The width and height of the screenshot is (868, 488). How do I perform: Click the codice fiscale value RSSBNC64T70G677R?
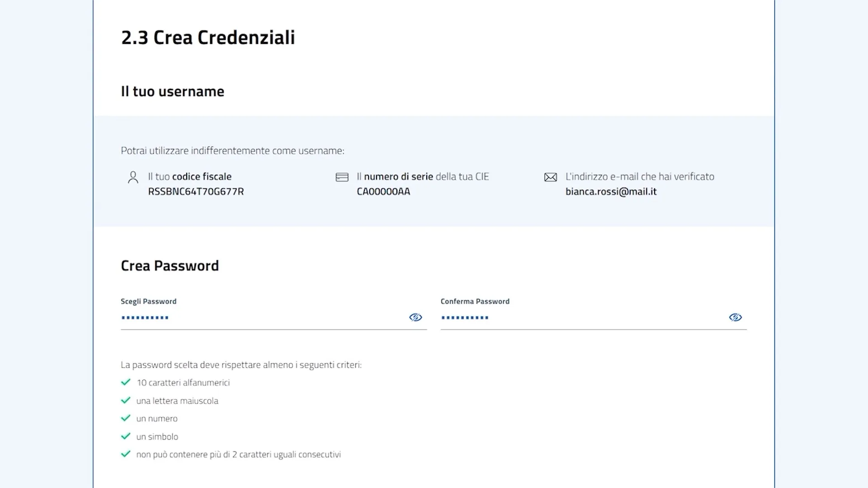coord(196,192)
